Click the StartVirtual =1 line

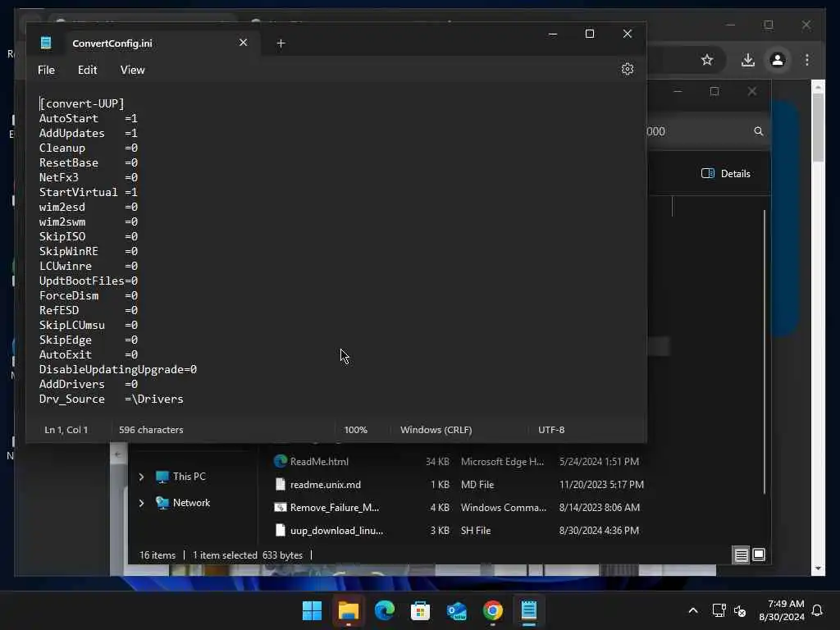pyautogui.click(x=89, y=192)
